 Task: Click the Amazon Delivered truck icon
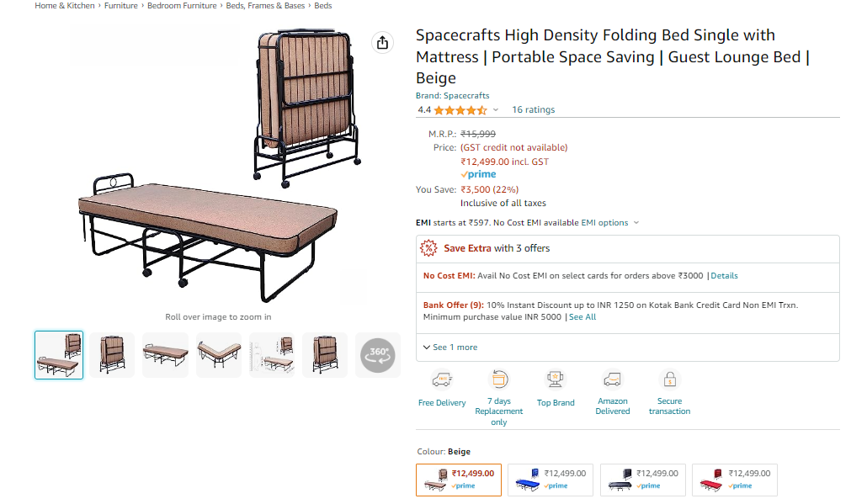613,379
